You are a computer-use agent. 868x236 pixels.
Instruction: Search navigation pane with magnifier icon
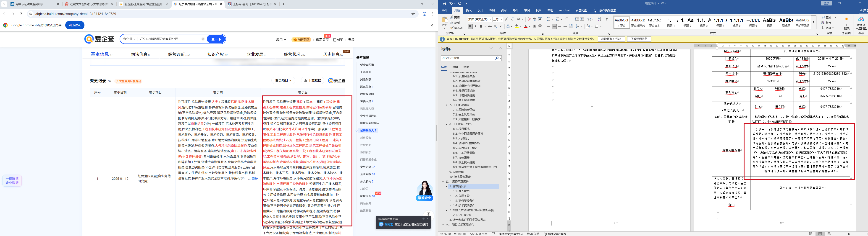click(497, 58)
